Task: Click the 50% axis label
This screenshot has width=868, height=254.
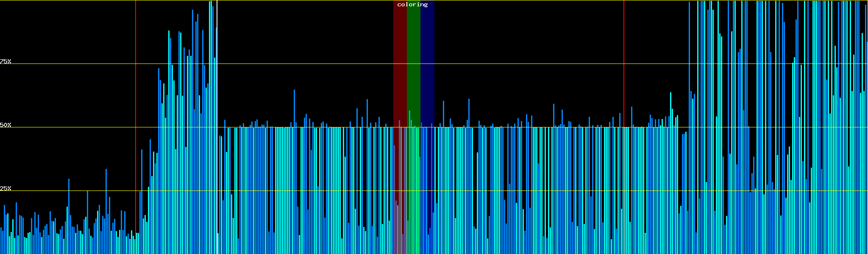Action: point(6,125)
